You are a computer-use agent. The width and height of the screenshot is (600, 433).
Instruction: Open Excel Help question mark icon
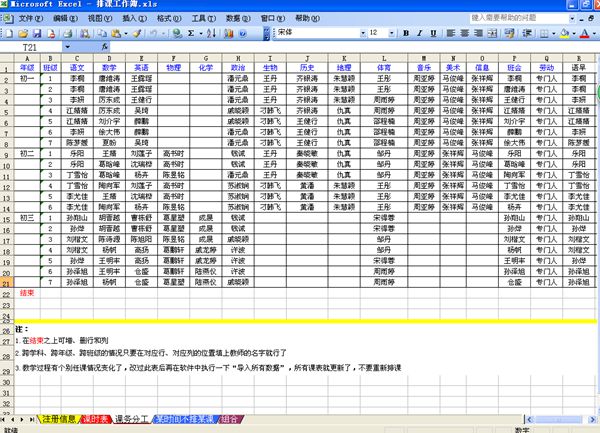pos(243,34)
